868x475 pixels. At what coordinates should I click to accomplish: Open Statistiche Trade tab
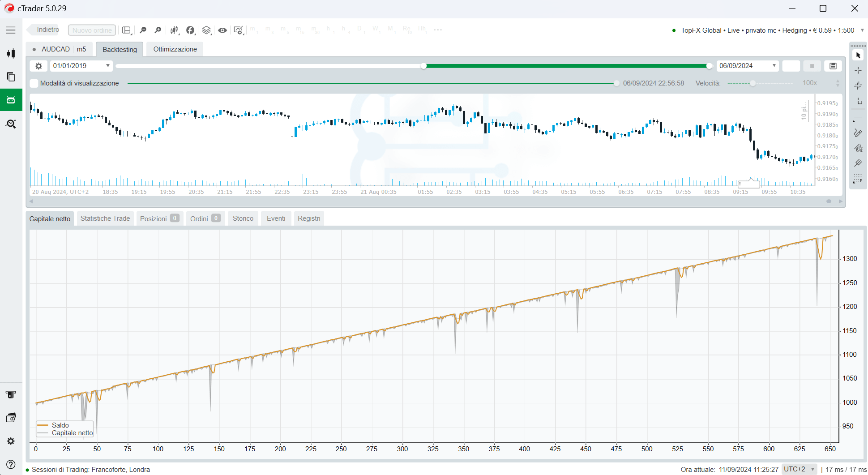(x=105, y=218)
